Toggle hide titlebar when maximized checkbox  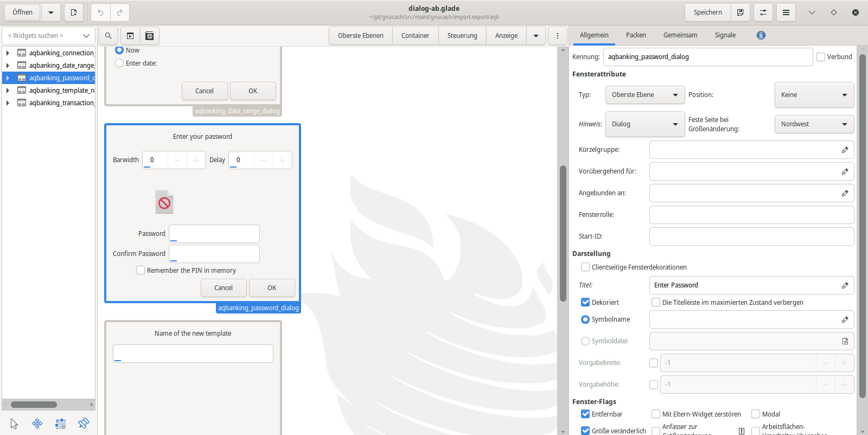click(656, 302)
